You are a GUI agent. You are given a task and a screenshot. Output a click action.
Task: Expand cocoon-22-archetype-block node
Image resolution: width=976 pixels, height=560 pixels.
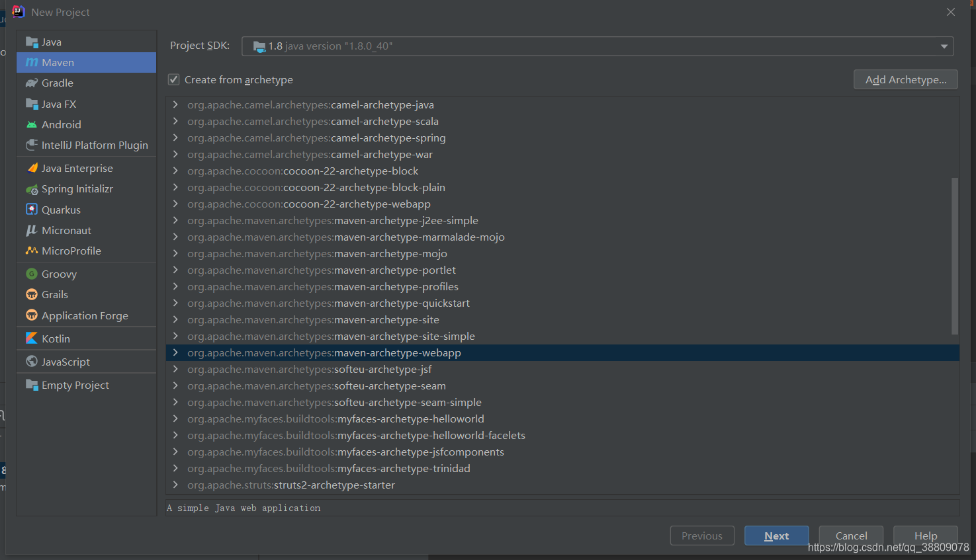pyautogui.click(x=175, y=171)
